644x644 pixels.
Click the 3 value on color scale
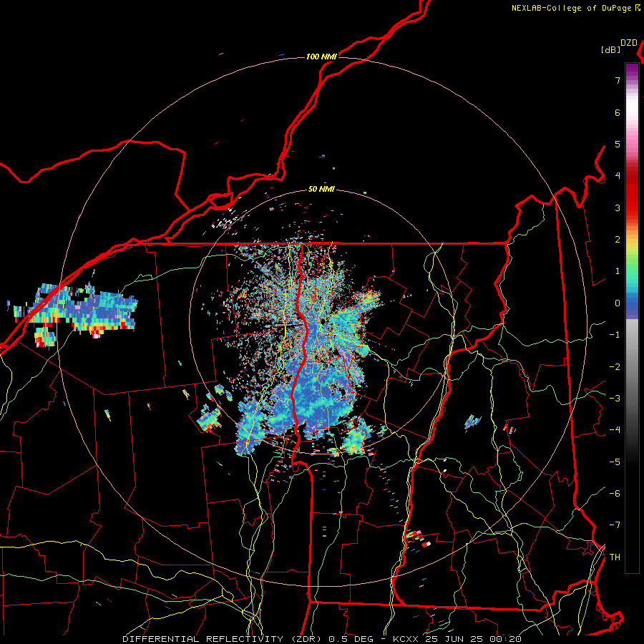click(x=618, y=208)
